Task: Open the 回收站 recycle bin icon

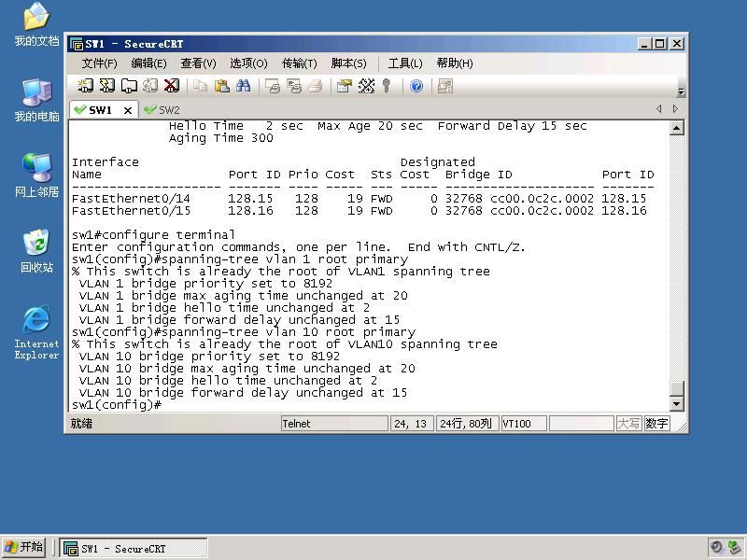Action: [36, 251]
